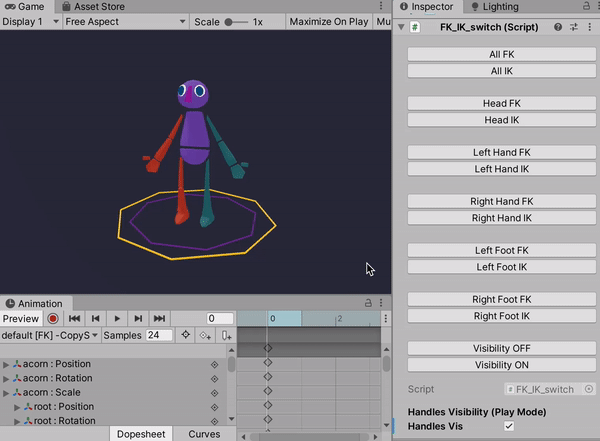Viewport: 600px width, 441px height.
Task: Click the add event icon
Action: (x=227, y=336)
